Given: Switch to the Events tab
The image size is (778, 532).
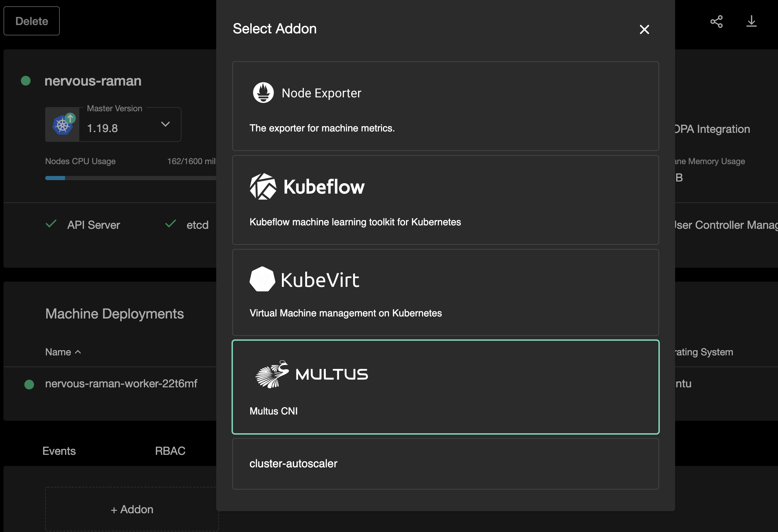Looking at the screenshot, I should pyautogui.click(x=58, y=451).
